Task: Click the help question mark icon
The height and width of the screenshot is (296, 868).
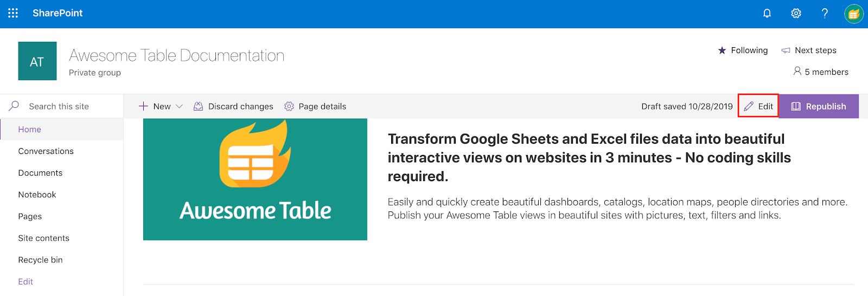Action: coord(825,13)
